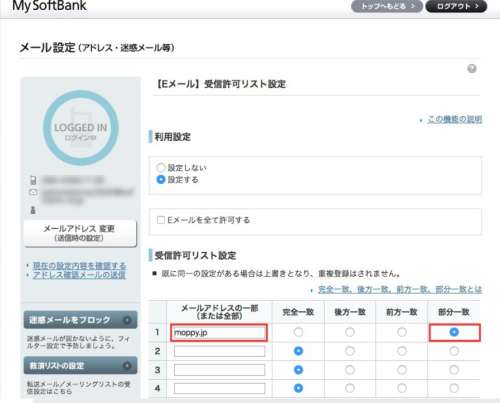
Task: Click 完全一致 column header
Action: (x=298, y=312)
